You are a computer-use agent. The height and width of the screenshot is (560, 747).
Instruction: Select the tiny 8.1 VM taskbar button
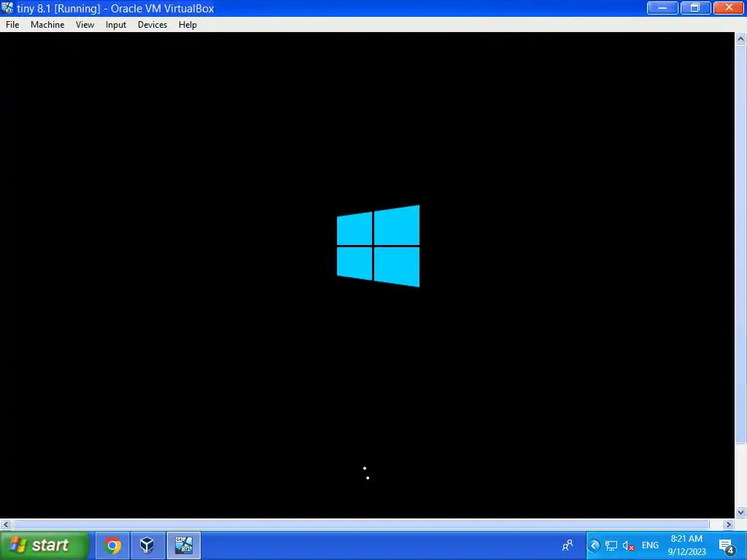[183, 545]
